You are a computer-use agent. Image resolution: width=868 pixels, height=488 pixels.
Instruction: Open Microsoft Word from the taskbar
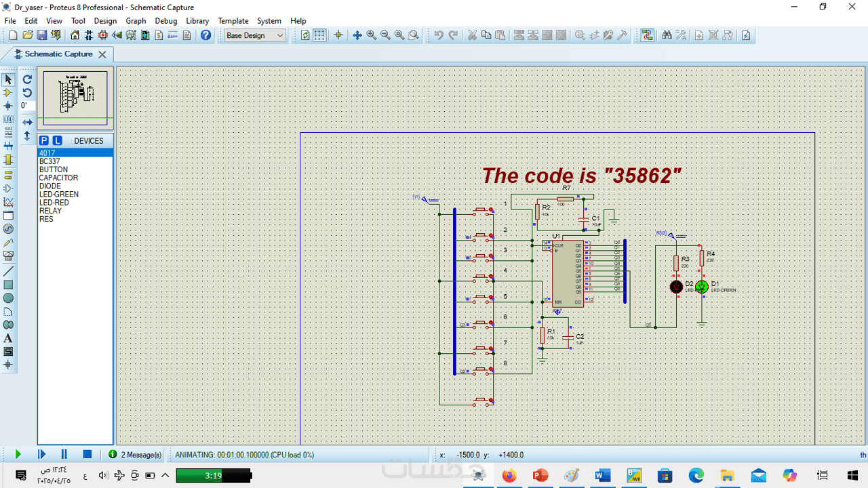click(x=602, y=475)
